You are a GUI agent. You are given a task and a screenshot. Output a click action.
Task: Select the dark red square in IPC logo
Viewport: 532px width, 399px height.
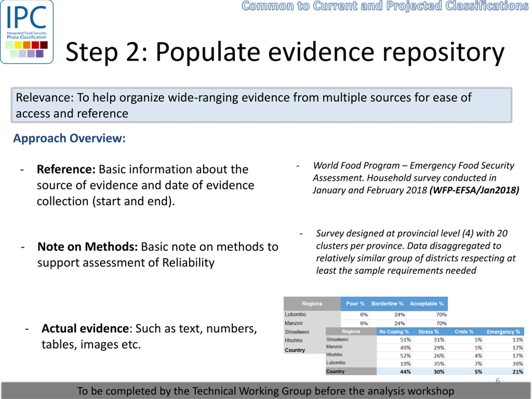point(44,45)
